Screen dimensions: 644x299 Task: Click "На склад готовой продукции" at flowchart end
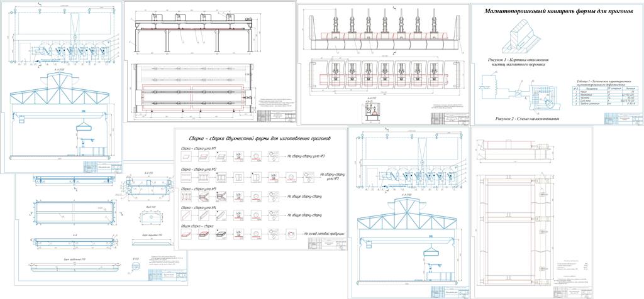pos(324,234)
